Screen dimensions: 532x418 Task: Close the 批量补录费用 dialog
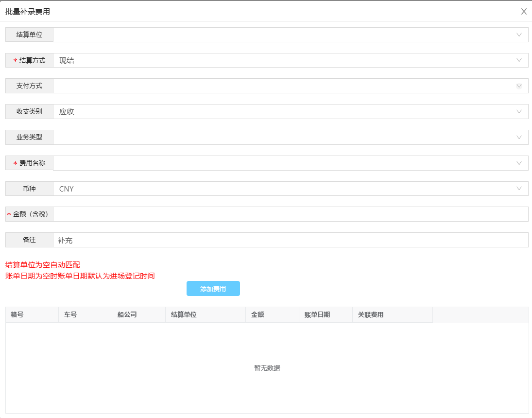pyautogui.click(x=524, y=12)
